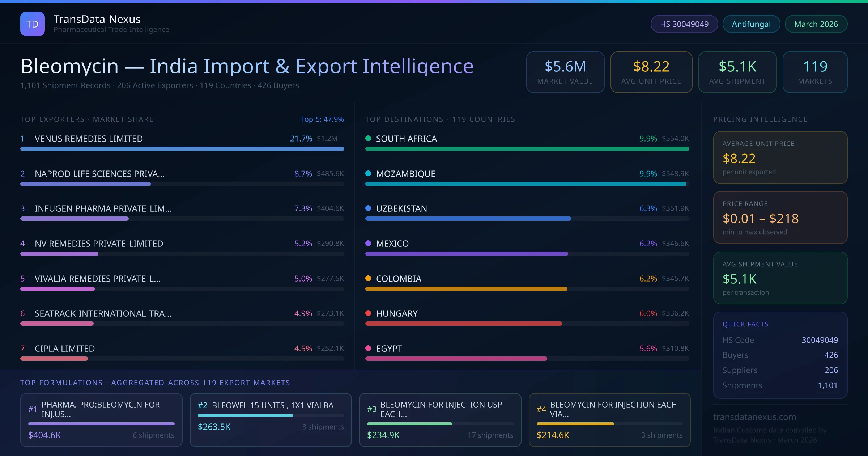
Task: Click the March 2026 pill
Action: (x=816, y=24)
